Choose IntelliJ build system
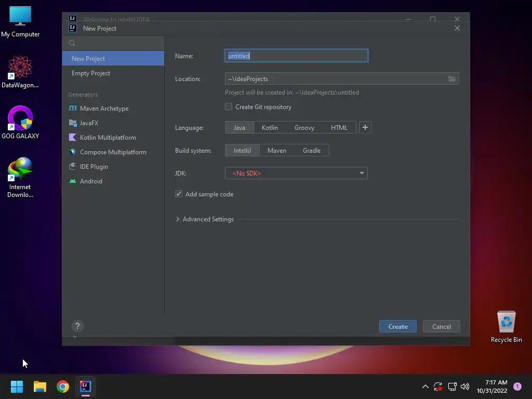 [x=242, y=150]
